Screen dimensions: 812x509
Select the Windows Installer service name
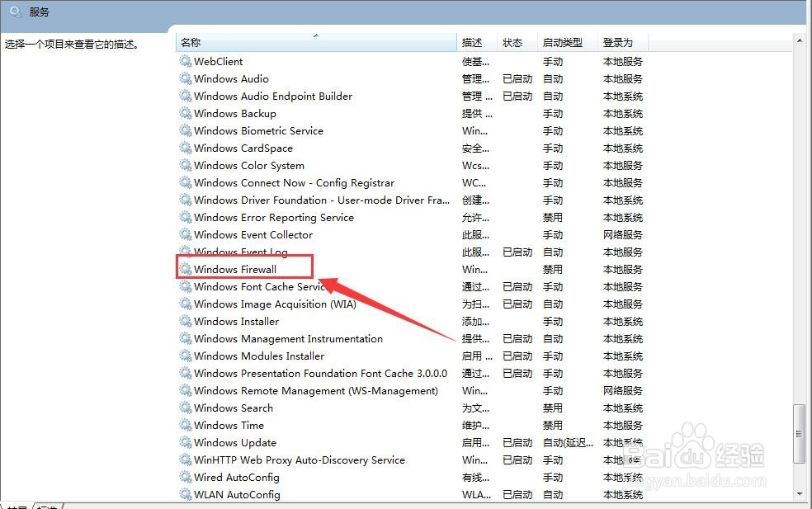(x=237, y=321)
